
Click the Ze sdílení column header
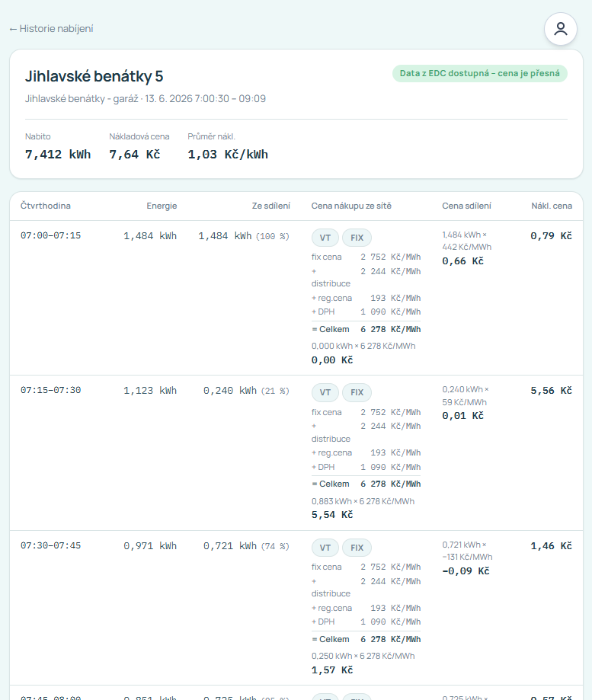coord(271,206)
